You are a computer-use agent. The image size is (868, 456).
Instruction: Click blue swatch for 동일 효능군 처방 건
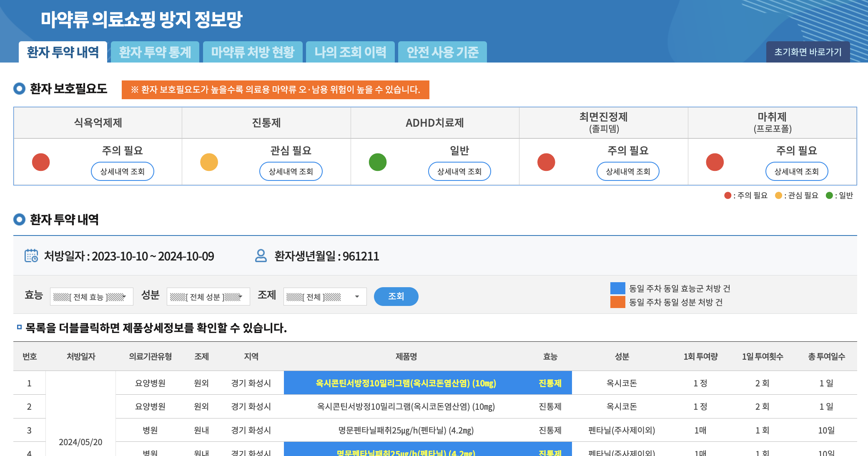click(617, 288)
